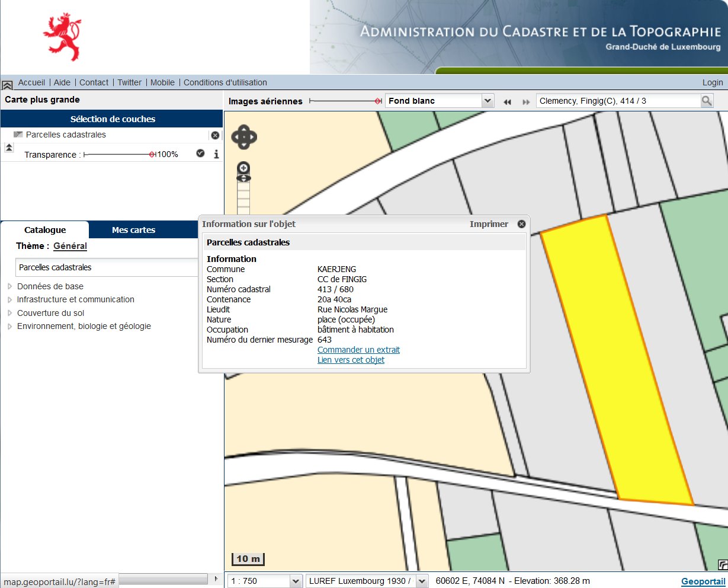Viewport: 728px width, 588px height.
Task: Click the 643 dernier mesurage value
Action: click(x=325, y=340)
